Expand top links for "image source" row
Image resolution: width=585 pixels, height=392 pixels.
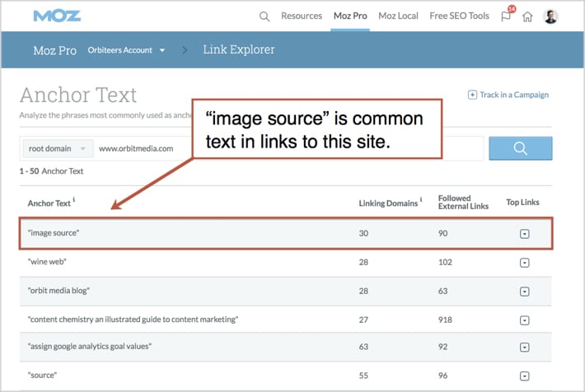point(525,234)
